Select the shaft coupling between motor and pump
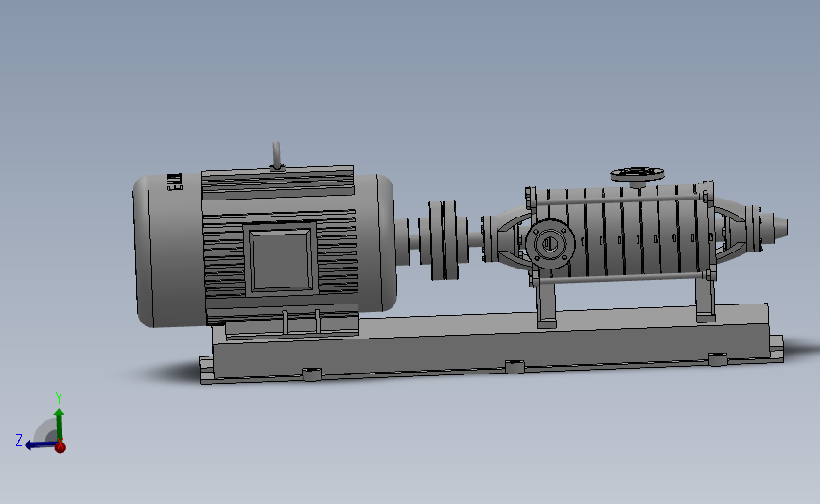 pos(444,240)
